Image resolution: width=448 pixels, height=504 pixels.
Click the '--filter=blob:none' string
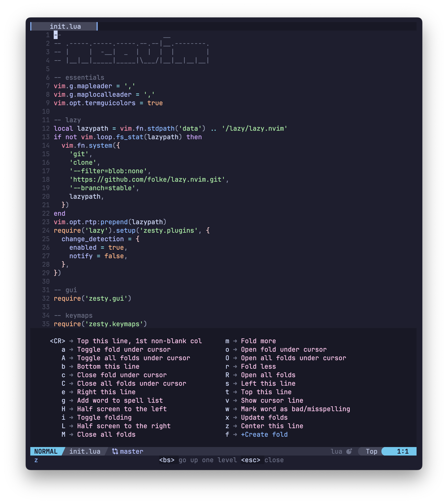point(108,171)
